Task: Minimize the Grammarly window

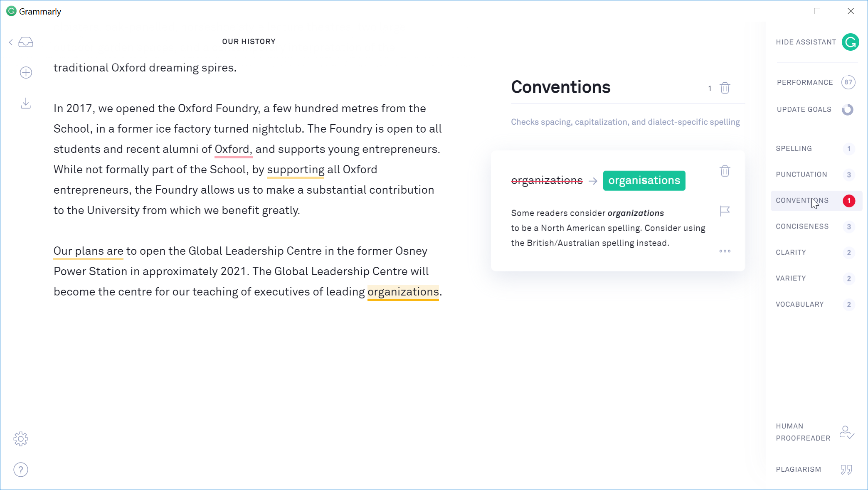Action: tap(783, 11)
